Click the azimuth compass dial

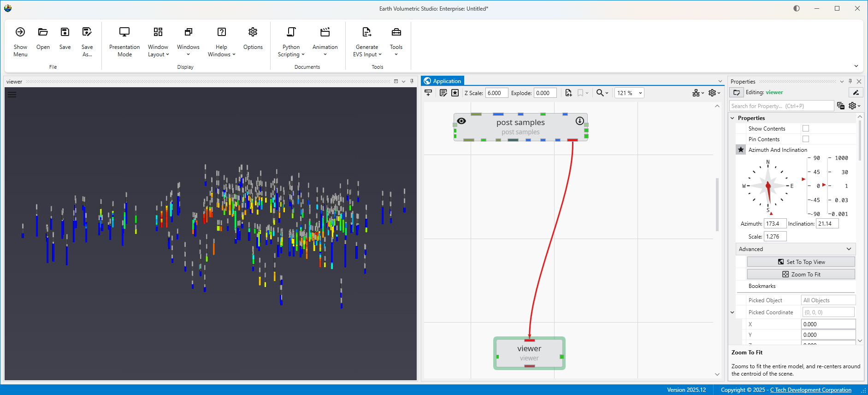click(768, 186)
